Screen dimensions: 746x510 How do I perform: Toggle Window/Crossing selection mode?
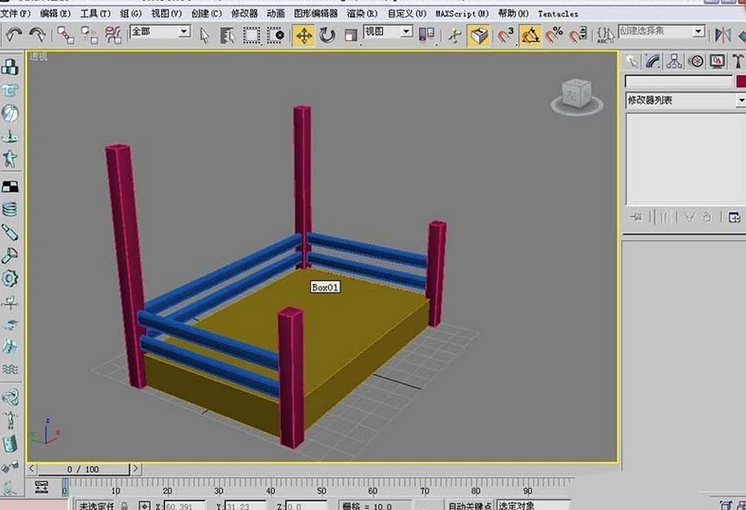[275, 35]
